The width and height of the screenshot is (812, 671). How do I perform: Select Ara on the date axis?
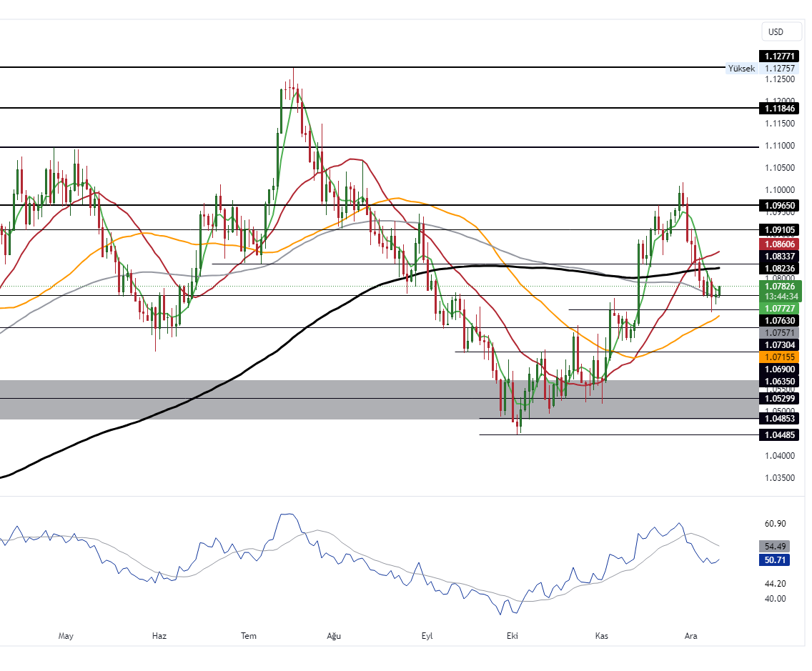[x=690, y=636]
